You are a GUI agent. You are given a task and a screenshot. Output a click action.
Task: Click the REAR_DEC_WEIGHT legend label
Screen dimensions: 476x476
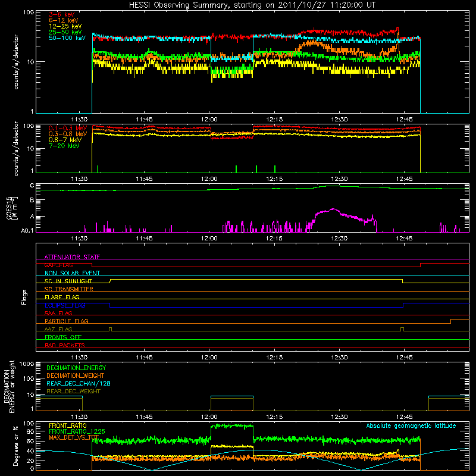tap(73, 392)
